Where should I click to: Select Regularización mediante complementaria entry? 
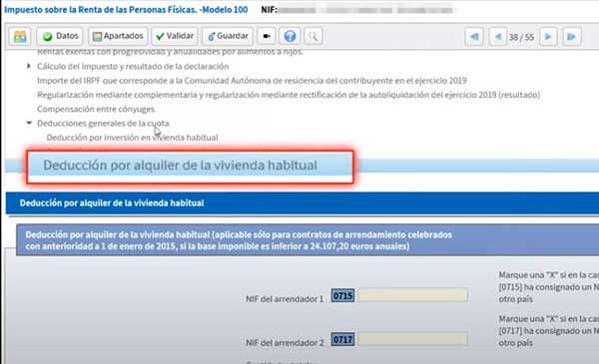(289, 95)
